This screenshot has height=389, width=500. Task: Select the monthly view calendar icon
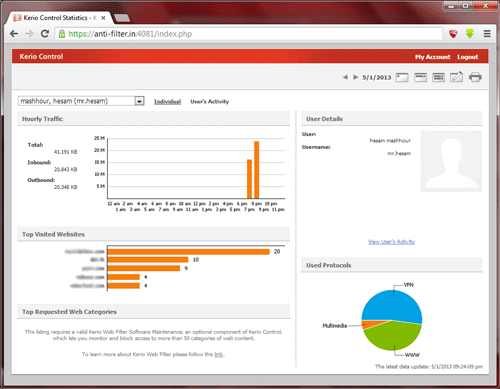click(438, 77)
